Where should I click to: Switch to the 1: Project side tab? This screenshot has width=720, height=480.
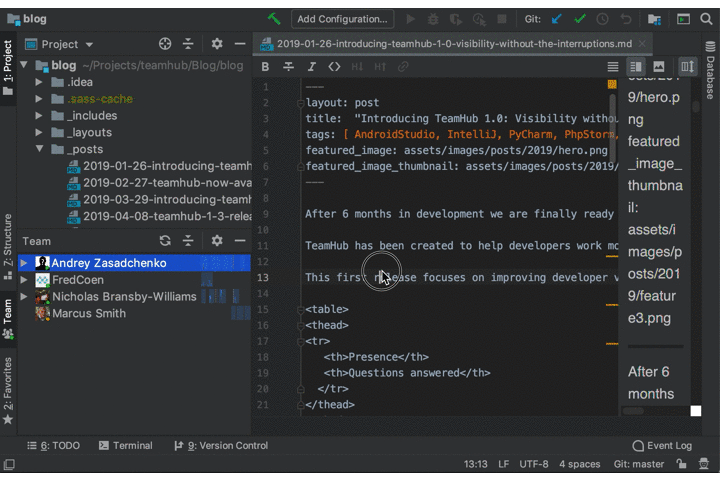click(x=8, y=68)
